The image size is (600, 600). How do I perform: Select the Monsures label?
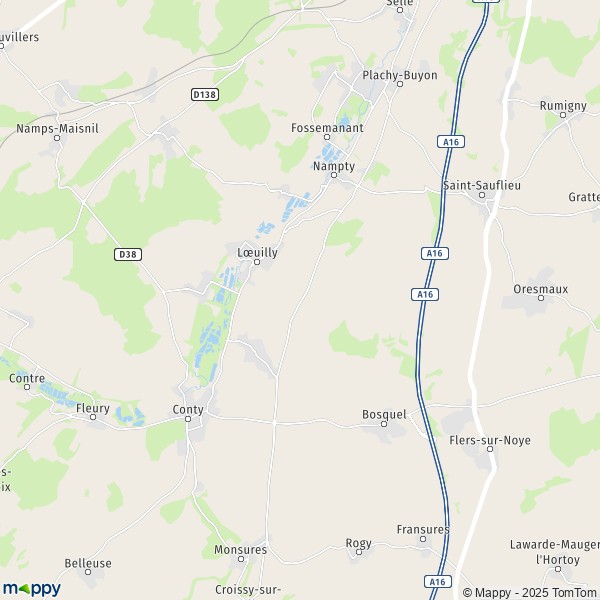tap(240, 549)
